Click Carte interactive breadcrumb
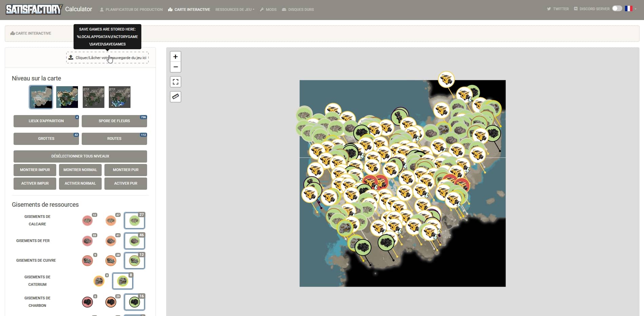 (31, 33)
